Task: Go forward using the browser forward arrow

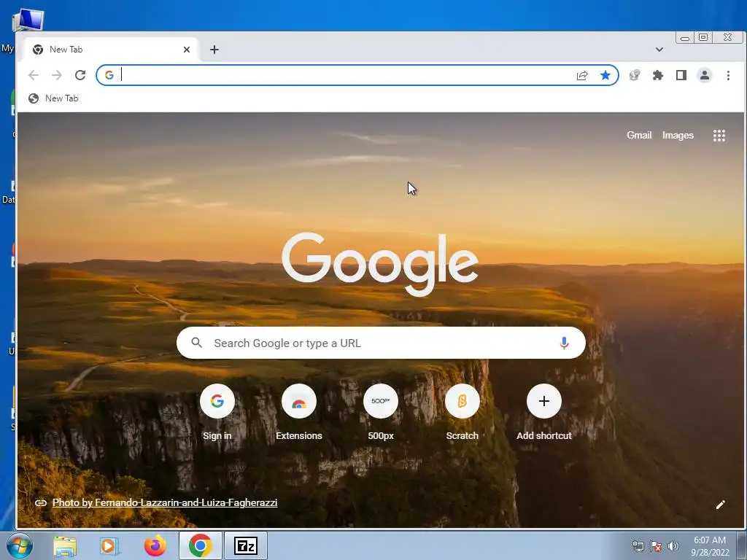Action: click(57, 75)
